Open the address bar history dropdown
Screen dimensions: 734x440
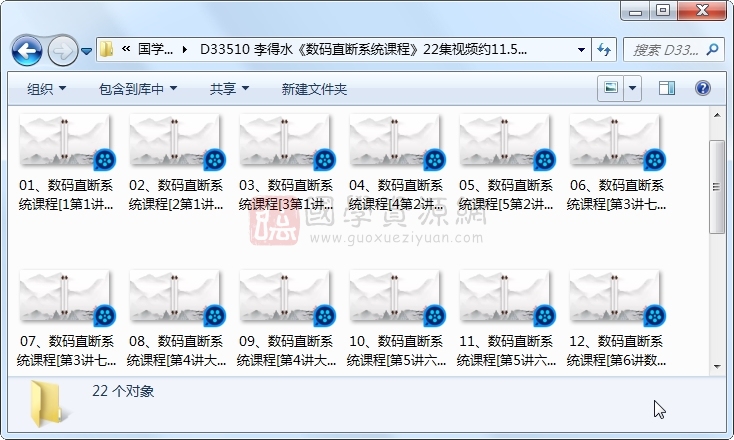581,49
